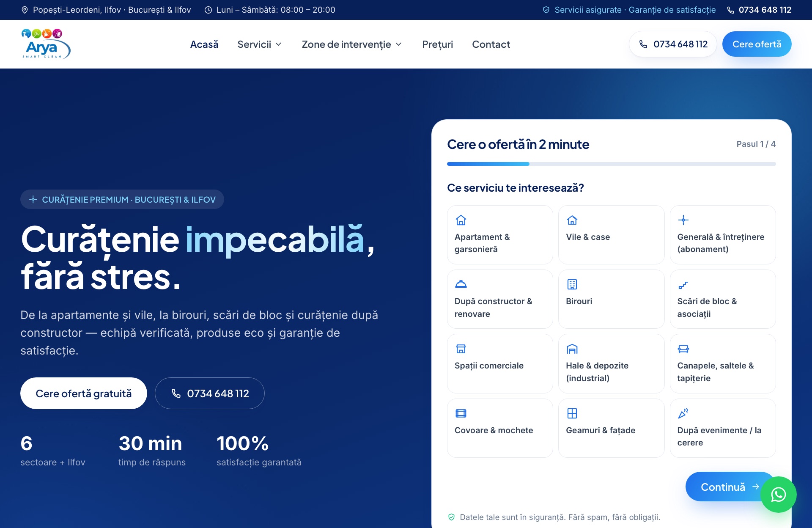Click the 6 sectoare + Ilfov stat
This screenshot has height=528, width=812.
(x=53, y=451)
